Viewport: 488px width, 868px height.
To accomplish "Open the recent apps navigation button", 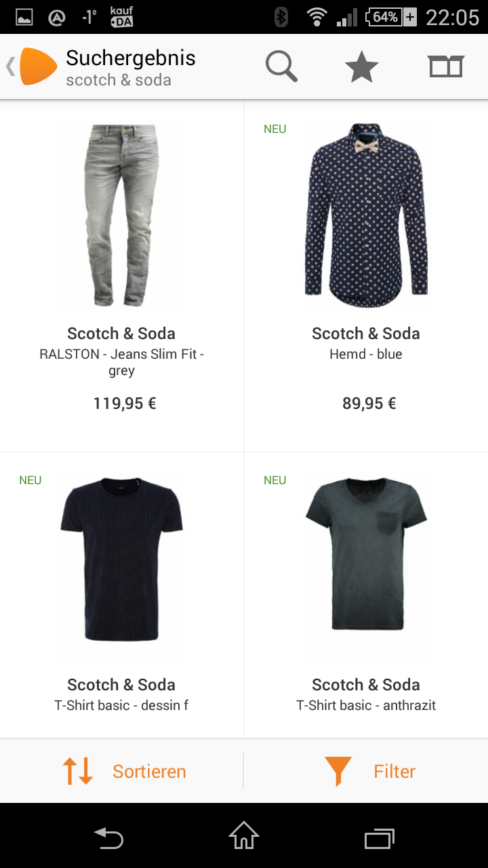I will pos(380,839).
